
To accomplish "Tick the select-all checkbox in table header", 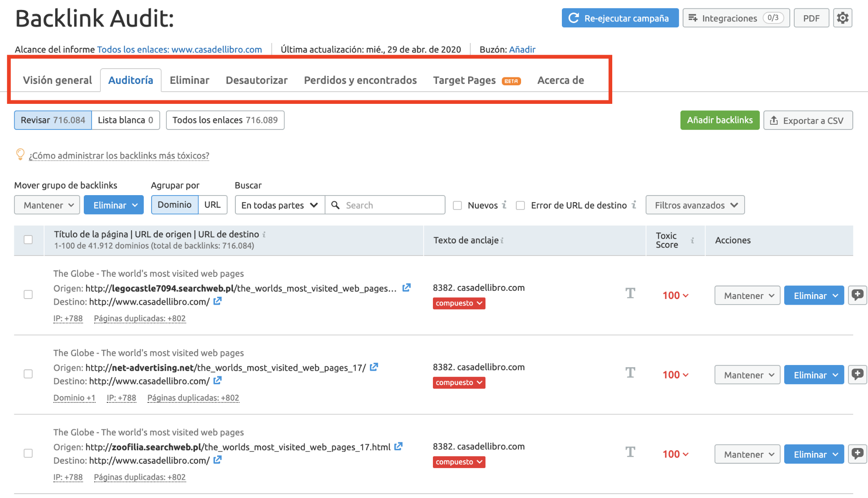I will [28, 239].
